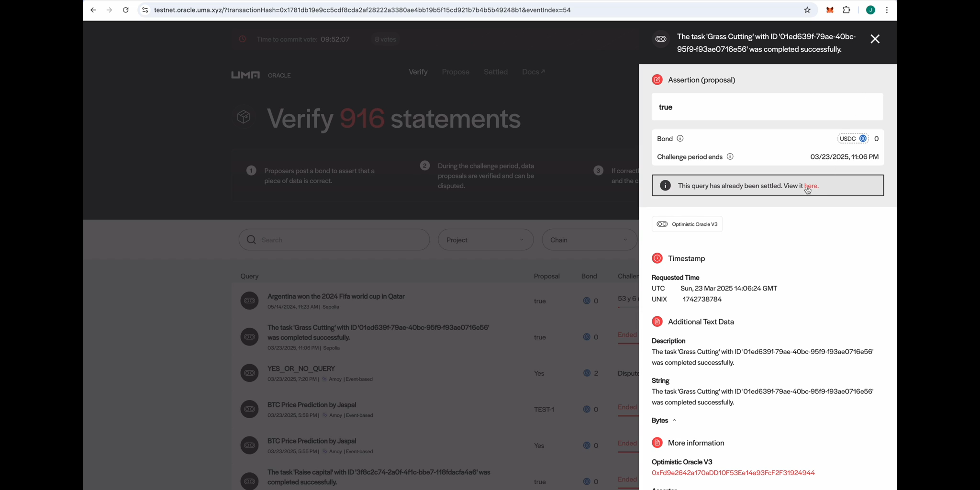Click the UNIX timestamp 1742738784
Image resolution: width=980 pixels, height=490 pixels.
point(702,300)
